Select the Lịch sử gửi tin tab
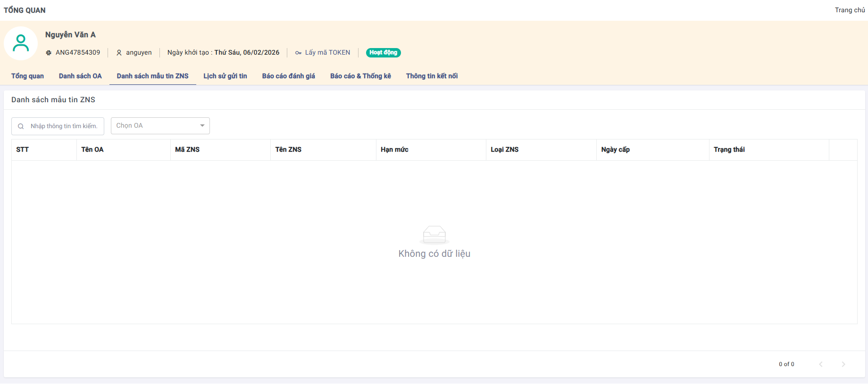Screen dimensions: 868x384 click(225, 76)
